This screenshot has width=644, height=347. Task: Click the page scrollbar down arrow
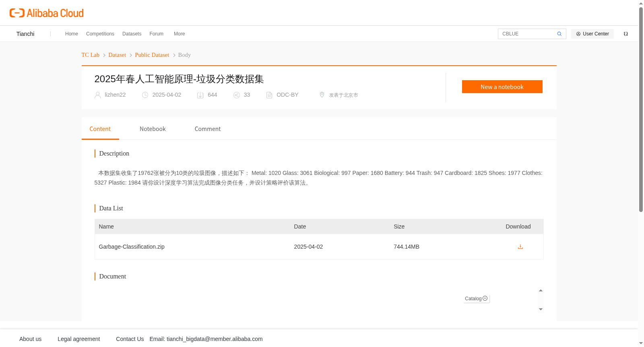click(x=641, y=343)
